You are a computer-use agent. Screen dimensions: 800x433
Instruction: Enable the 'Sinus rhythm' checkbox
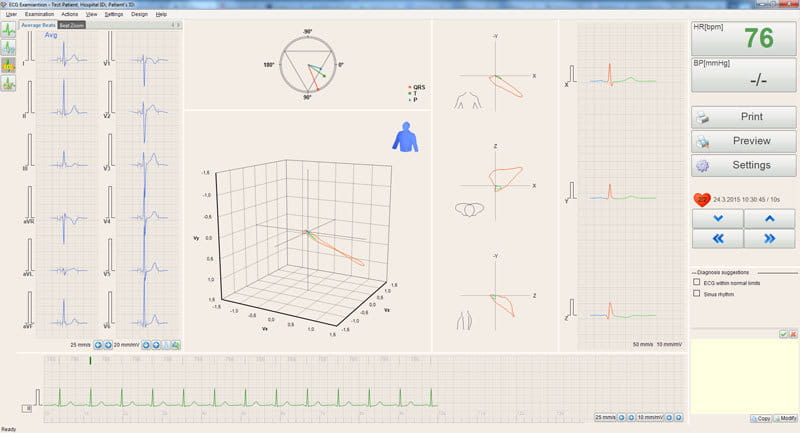[697, 294]
